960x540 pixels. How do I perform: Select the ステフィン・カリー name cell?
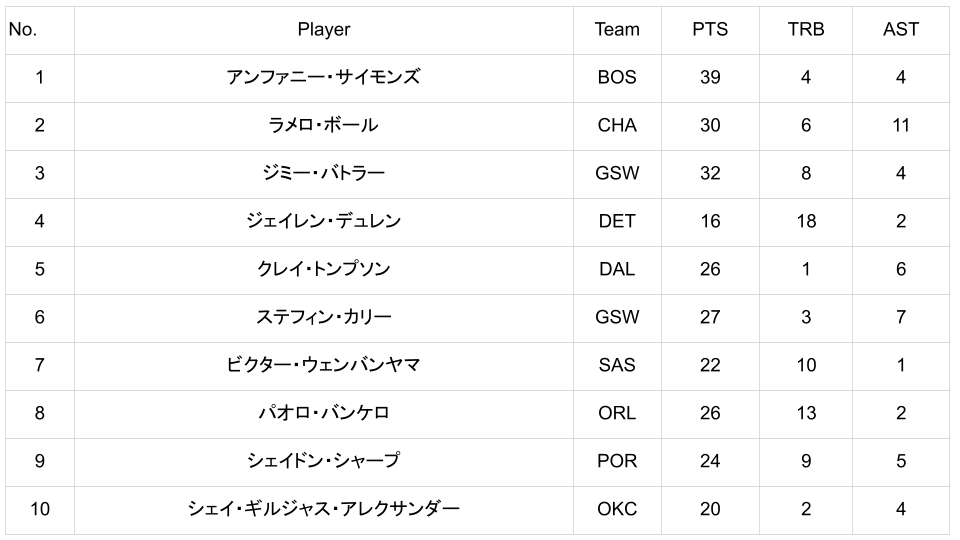click(323, 317)
